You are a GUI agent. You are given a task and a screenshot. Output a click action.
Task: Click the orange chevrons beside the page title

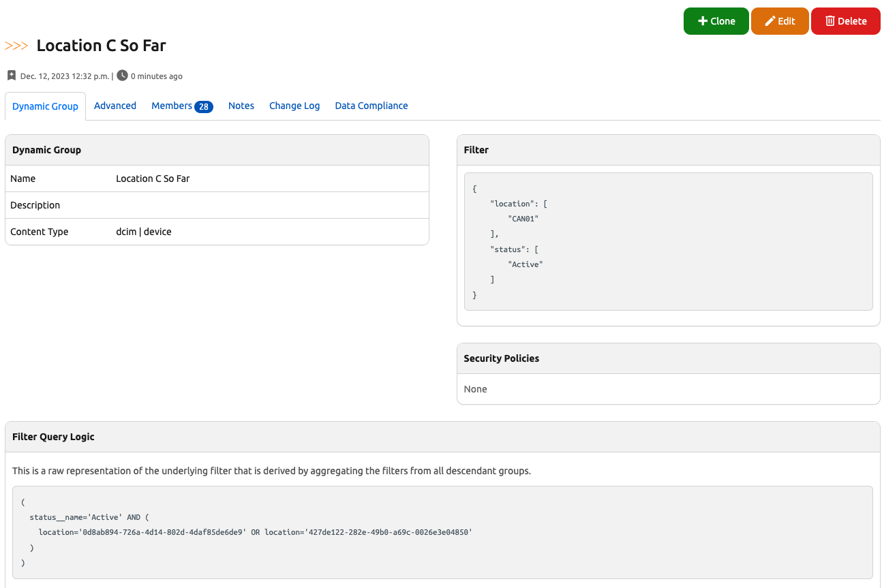[16, 46]
